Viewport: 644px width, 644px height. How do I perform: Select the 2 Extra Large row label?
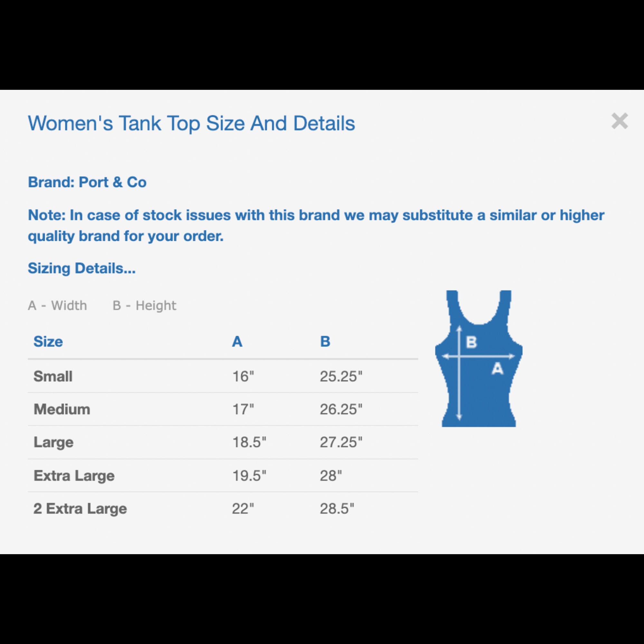(x=80, y=509)
